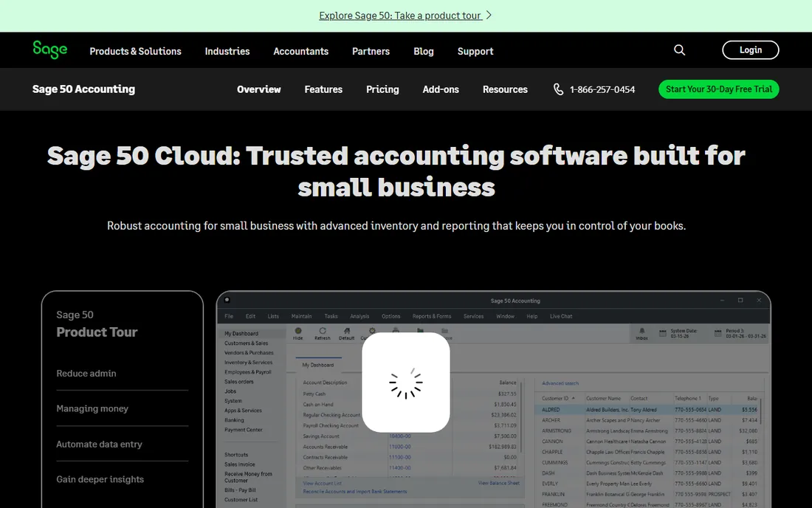This screenshot has width=812, height=508.
Task: Go to the Features section
Action: coord(323,89)
